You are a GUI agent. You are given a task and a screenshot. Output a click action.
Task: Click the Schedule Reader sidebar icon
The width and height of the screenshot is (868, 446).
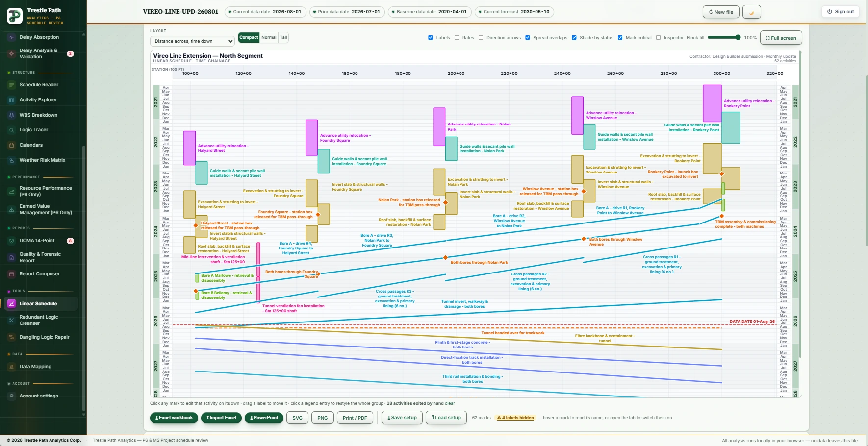(11, 85)
